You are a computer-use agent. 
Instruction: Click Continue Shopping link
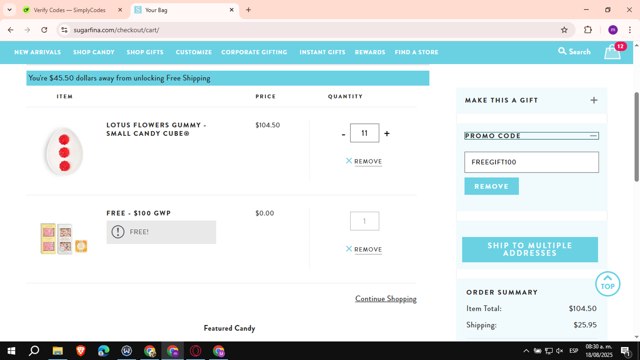click(386, 299)
